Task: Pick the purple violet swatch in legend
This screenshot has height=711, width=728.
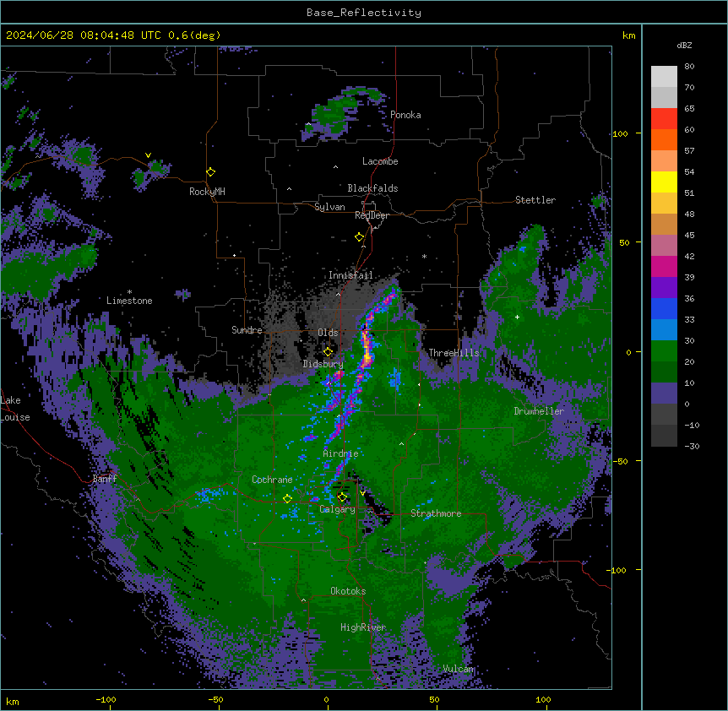Action: (664, 288)
